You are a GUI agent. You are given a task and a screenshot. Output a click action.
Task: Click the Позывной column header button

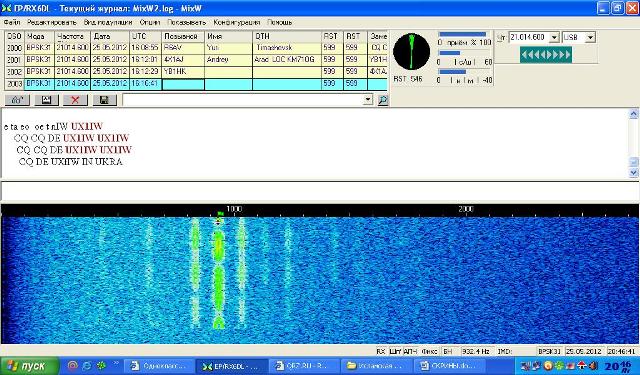click(x=183, y=36)
